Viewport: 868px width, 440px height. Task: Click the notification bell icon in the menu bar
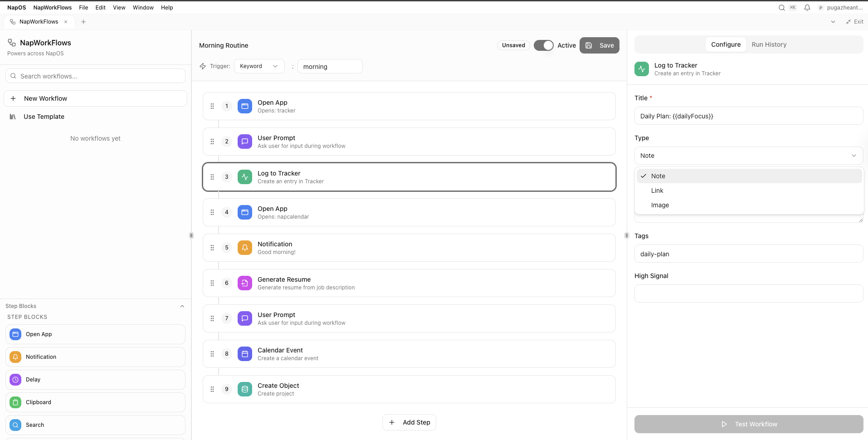click(807, 8)
